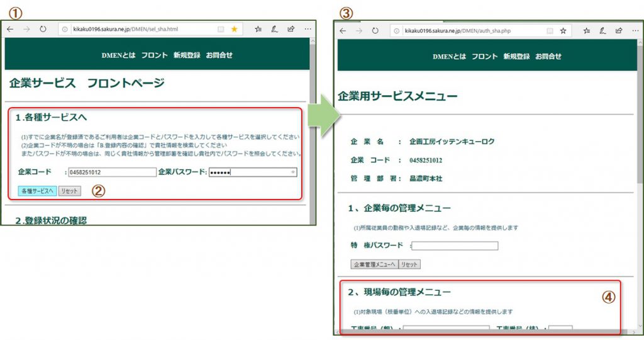Click the share icon in the left browser
This screenshot has height=340, width=644.
(291, 29)
